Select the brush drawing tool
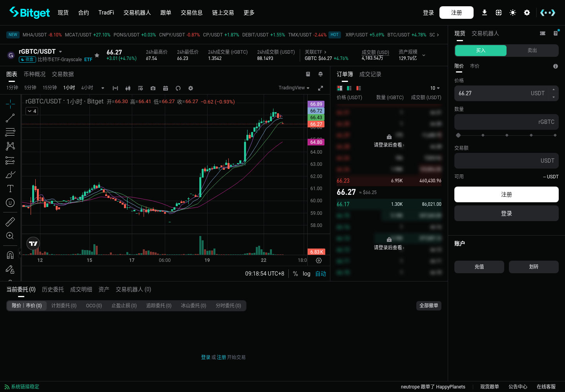565x392 pixels. coord(10,174)
